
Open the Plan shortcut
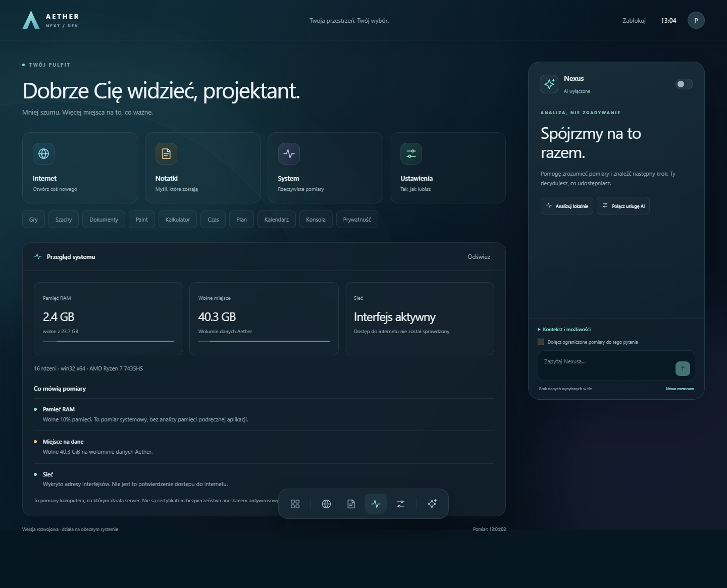pos(242,220)
